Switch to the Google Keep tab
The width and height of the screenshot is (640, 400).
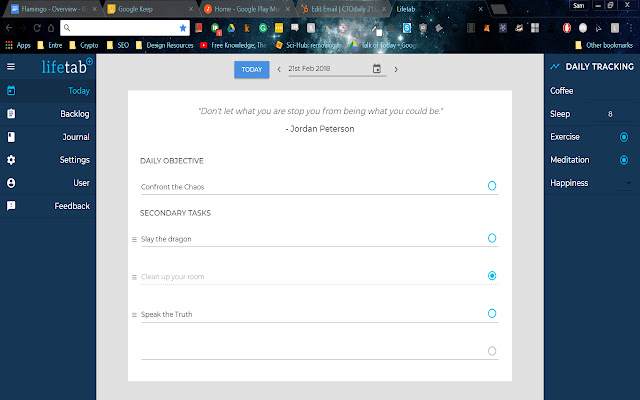pos(149,9)
